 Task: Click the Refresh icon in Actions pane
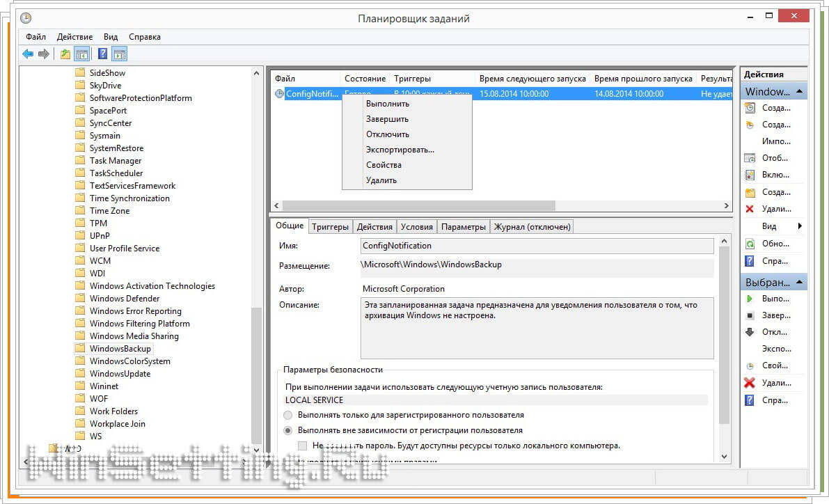(x=750, y=244)
